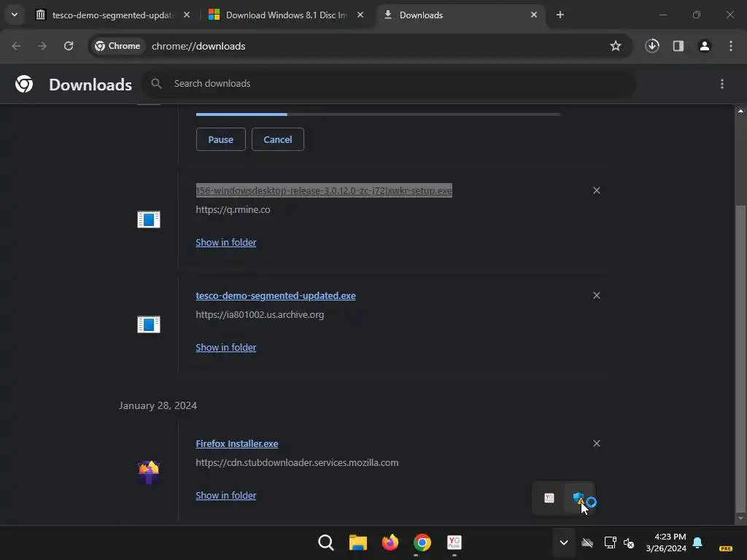Click the https://ia801002.us.archive.org source URL
The width and height of the screenshot is (747, 560).
[260, 315]
